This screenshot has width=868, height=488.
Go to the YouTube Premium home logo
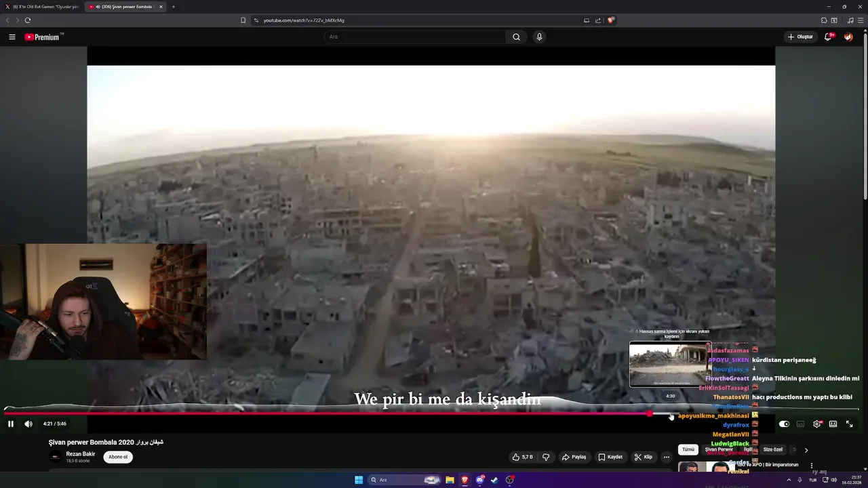tap(43, 37)
